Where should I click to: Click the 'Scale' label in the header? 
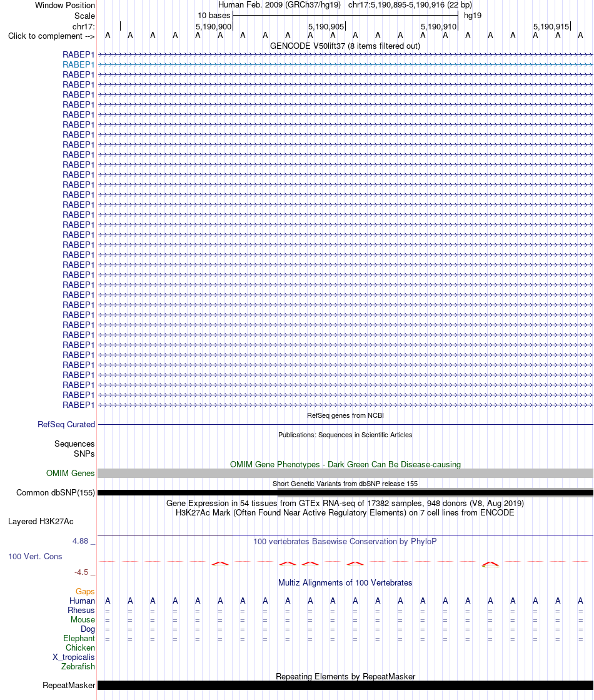tap(85, 16)
